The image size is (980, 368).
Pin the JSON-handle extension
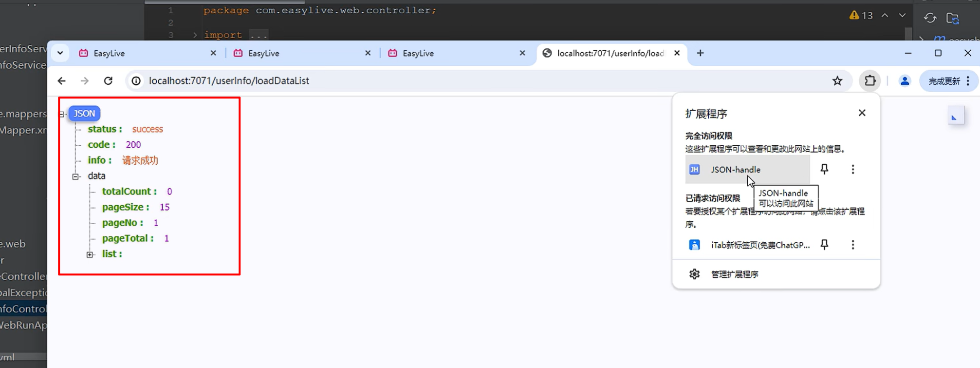[x=824, y=170]
